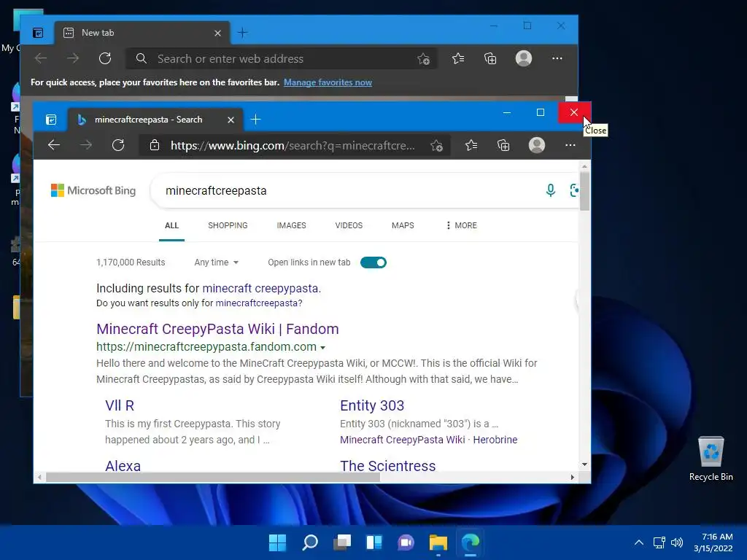The width and height of the screenshot is (747, 560).
Task: Open Settings and more in front window
Action: (x=570, y=145)
